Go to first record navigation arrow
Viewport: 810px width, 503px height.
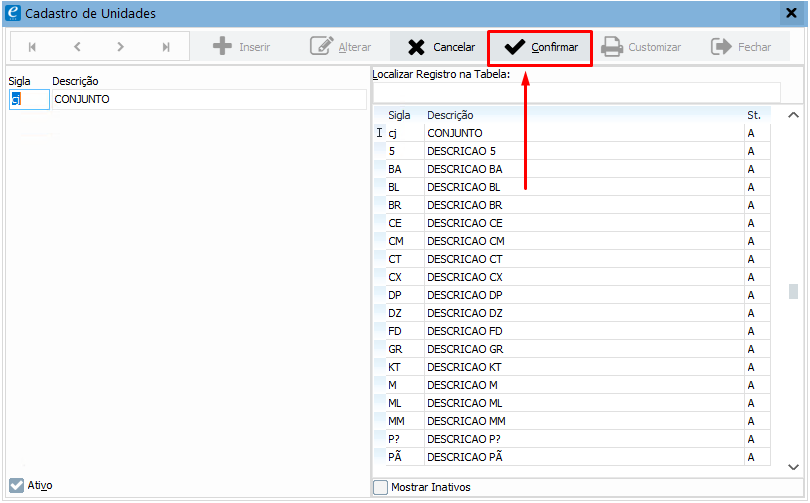tap(33, 47)
